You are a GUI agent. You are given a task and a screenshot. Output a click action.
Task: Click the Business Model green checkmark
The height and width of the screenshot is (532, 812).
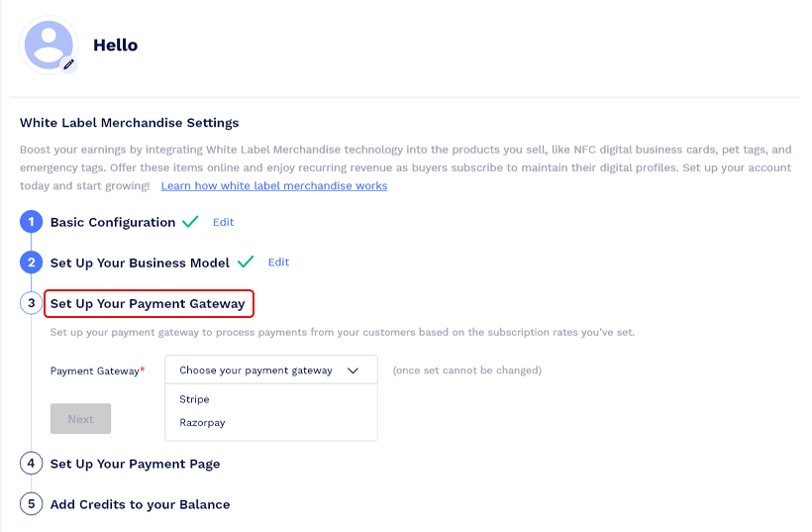[x=246, y=262]
